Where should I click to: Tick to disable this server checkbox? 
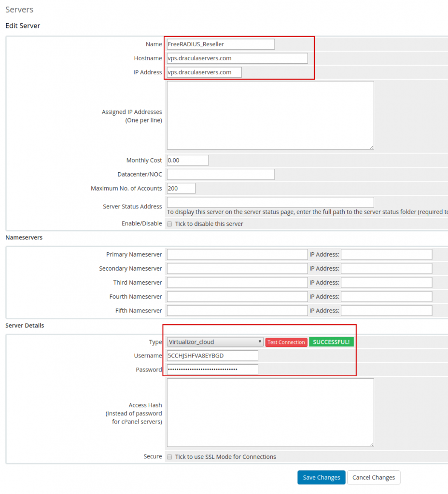click(169, 224)
